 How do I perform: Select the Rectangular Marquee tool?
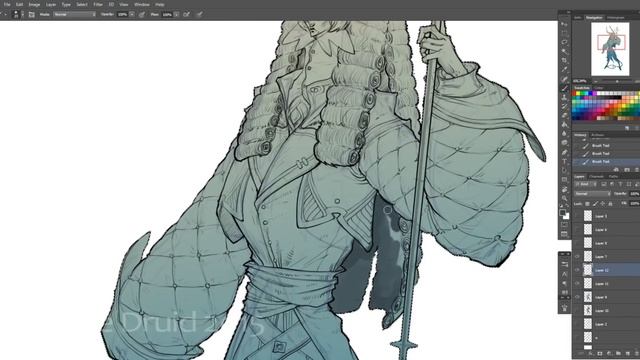564,33
